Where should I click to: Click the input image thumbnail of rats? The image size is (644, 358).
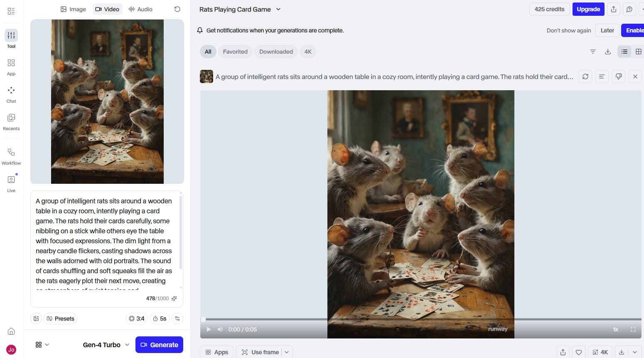(107, 101)
